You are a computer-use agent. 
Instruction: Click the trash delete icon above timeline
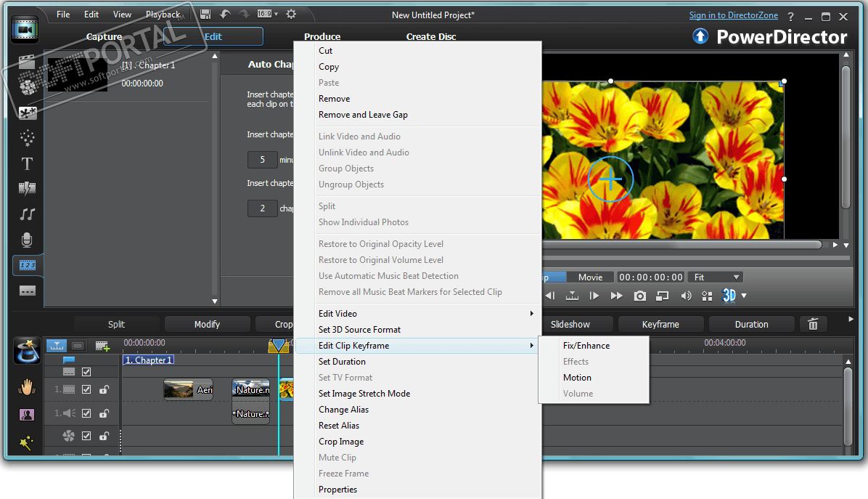pyautogui.click(x=813, y=324)
